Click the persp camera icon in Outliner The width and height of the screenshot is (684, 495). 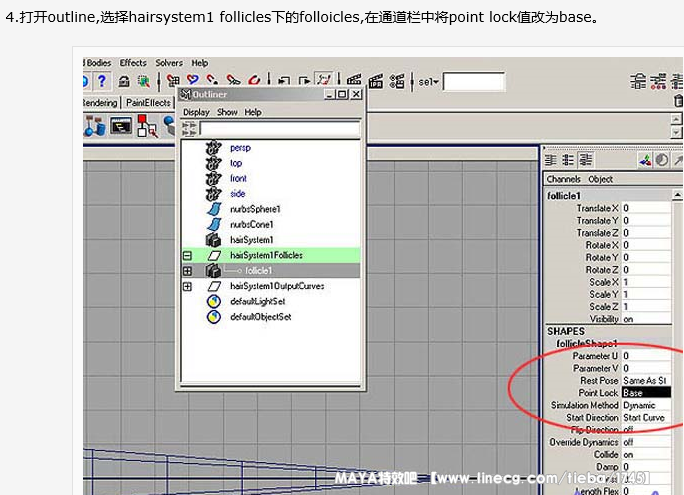[213, 147]
